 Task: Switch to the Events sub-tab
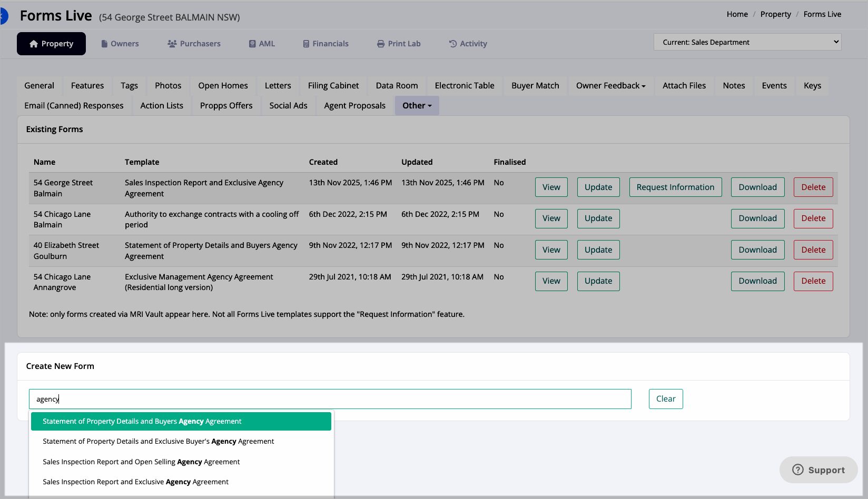[774, 86]
